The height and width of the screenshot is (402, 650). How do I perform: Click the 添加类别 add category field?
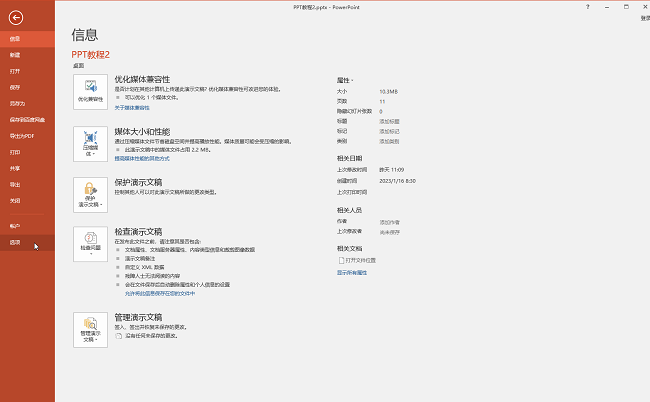pos(389,141)
